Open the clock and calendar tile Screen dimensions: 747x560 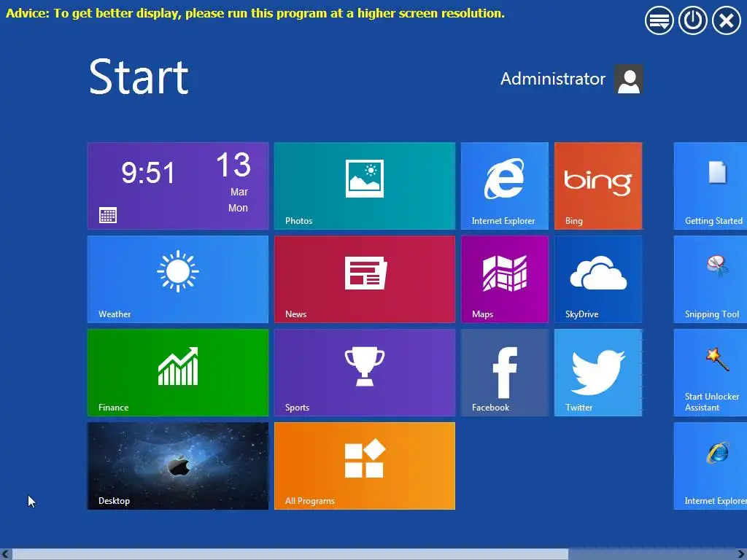pyautogui.click(x=178, y=186)
